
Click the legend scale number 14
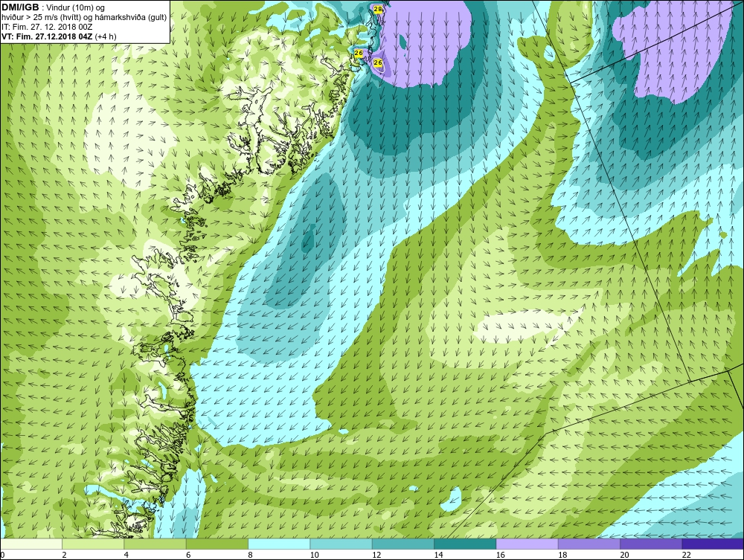[x=439, y=555]
